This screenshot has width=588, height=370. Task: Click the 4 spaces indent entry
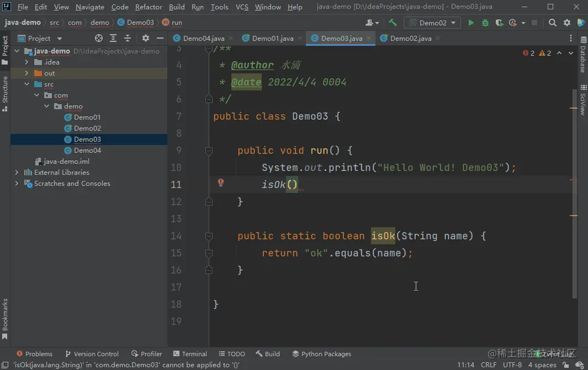coord(542,364)
